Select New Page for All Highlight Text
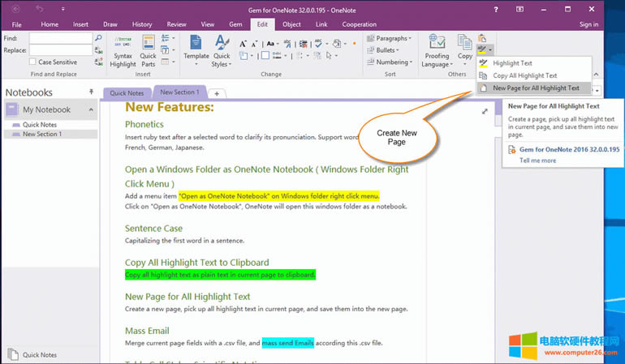625x364 pixels. click(x=536, y=88)
